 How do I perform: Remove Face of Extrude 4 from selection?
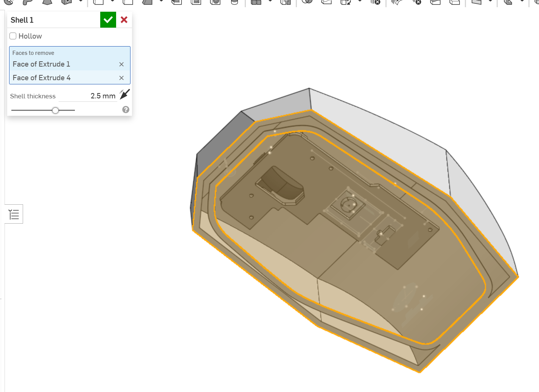coord(121,78)
